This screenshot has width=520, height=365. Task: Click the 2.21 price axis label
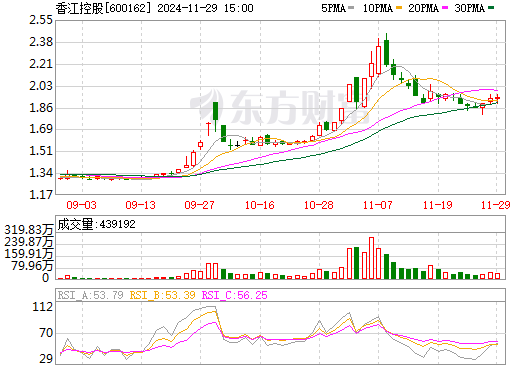(x=41, y=64)
